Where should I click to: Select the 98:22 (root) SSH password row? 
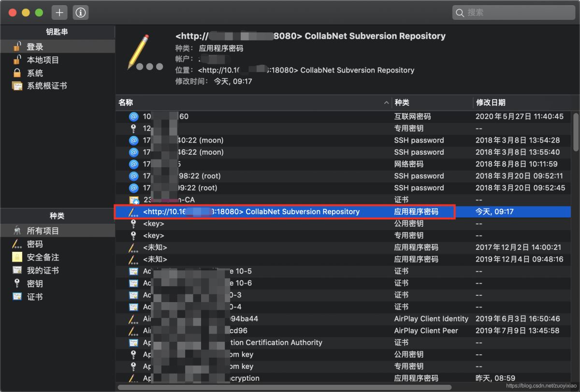click(344, 176)
